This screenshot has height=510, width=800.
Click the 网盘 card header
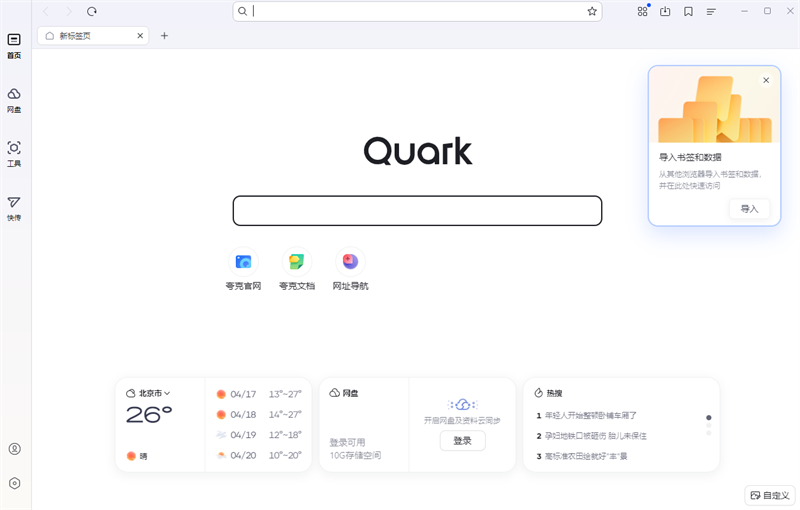click(344, 393)
